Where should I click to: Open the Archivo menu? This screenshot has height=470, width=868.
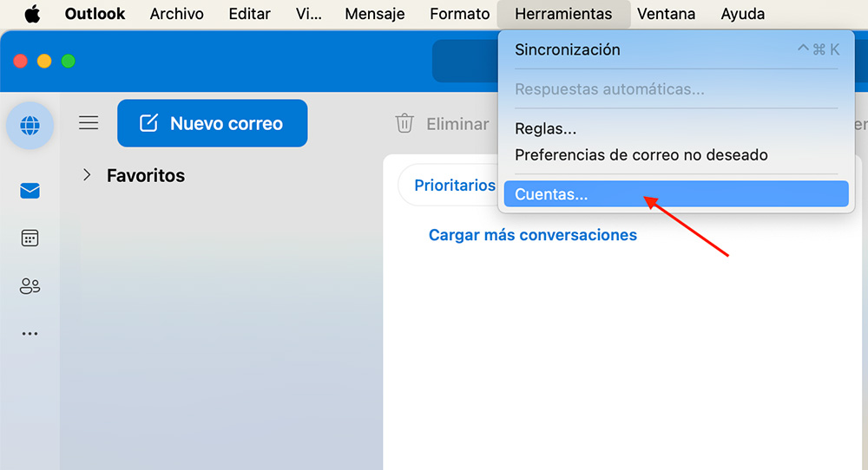tap(176, 14)
